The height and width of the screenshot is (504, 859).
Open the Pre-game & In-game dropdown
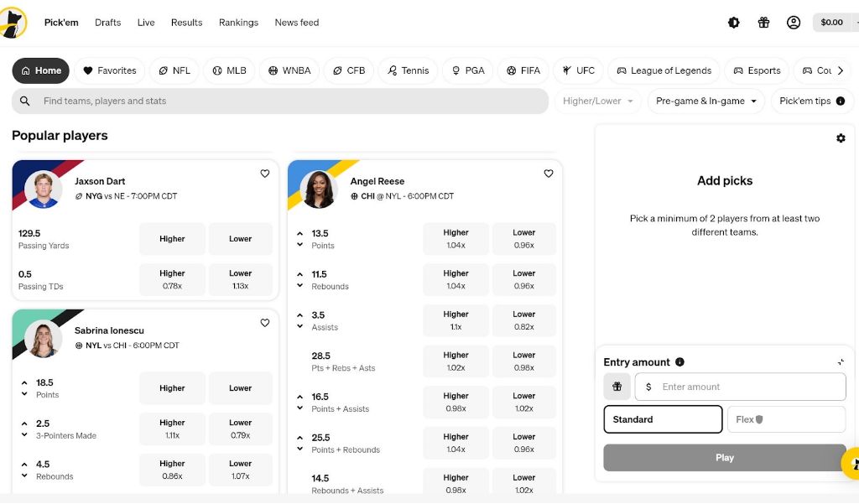pos(707,101)
